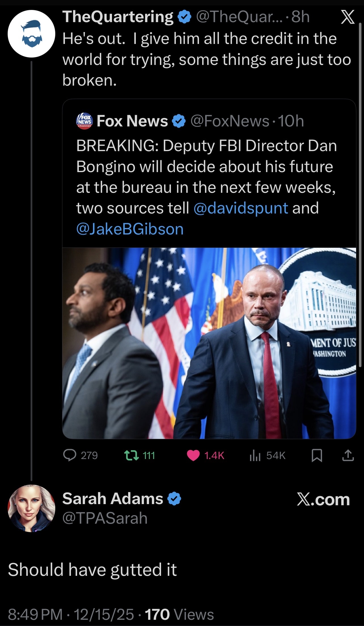Tap the pink heart like icon
This screenshot has height=626, width=364.
pos(193,455)
